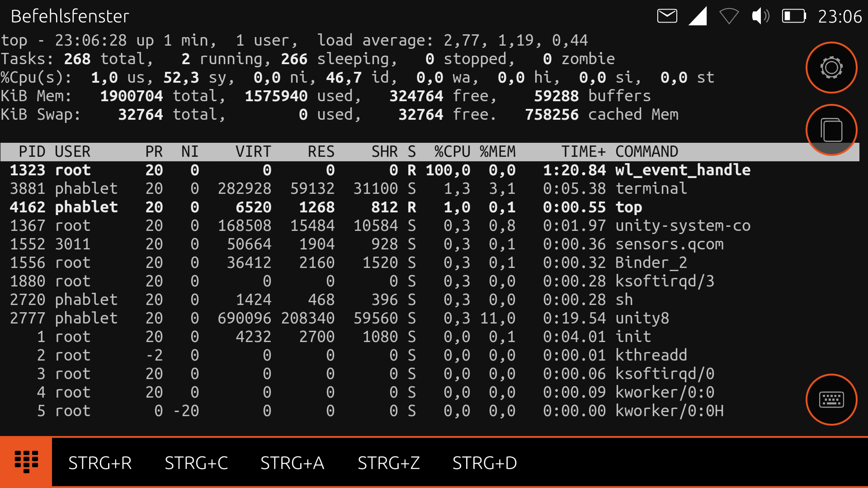
Task: Open the sound volume indicator
Action: pyautogui.click(x=760, y=16)
